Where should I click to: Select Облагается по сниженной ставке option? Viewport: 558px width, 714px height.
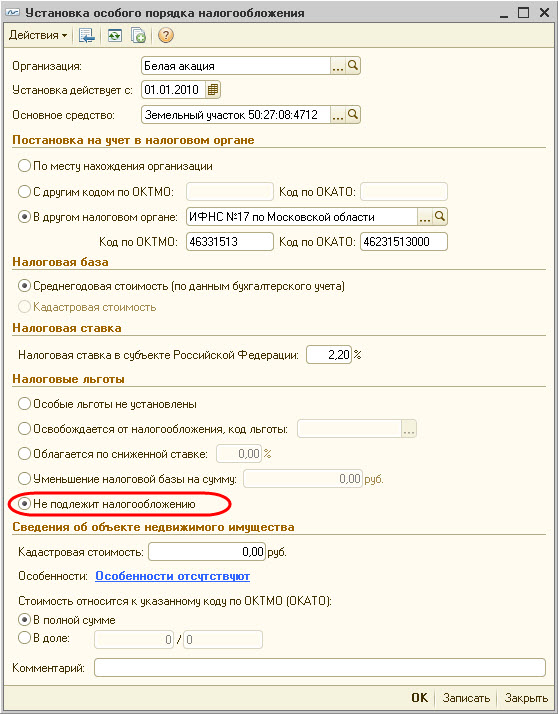[113, 454]
